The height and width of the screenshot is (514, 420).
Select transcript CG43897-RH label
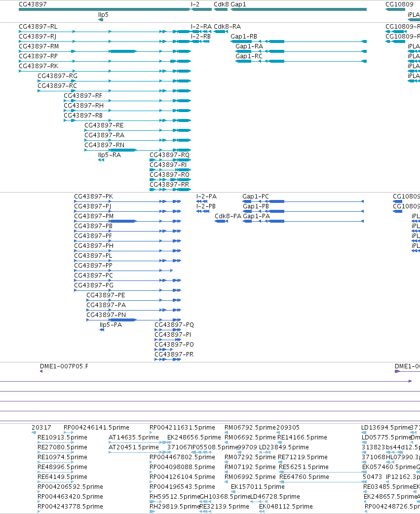coord(83,106)
